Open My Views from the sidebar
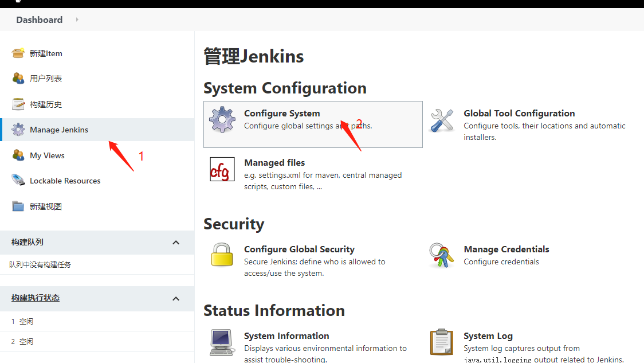 click(47, 155)
